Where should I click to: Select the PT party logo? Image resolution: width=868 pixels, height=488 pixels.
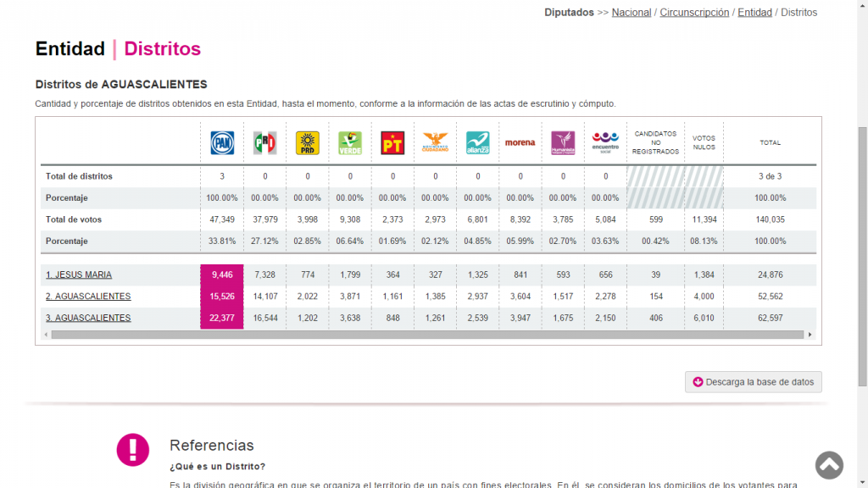click(392, 142)
